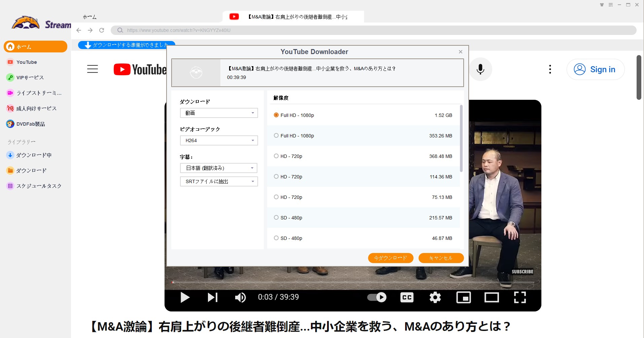This screenshot has width=644, height=338.
Task: Click the Streamfab app logo
Action: pyautogui.click(x=41, y=23)
